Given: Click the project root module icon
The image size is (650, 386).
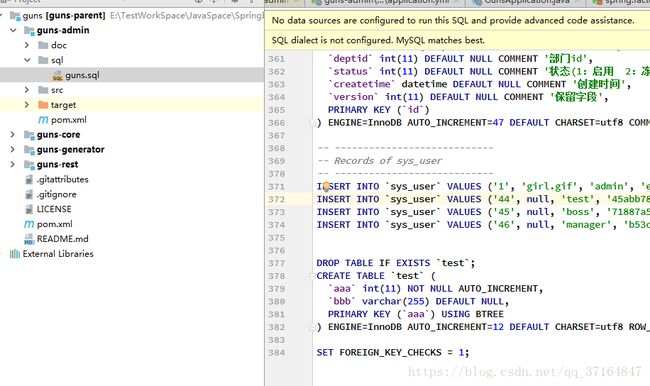Looking at the screenshot, I should coord(15,16).
